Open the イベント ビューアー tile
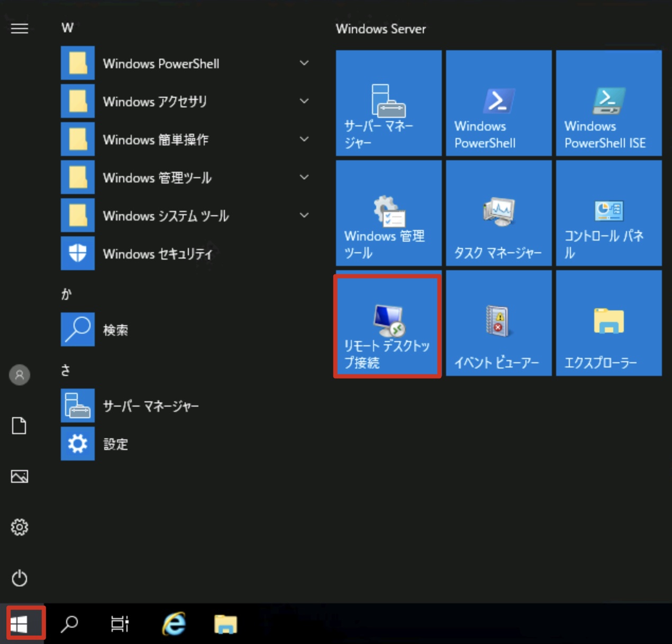This screenshot has height=644, width=672. point(499,323)
